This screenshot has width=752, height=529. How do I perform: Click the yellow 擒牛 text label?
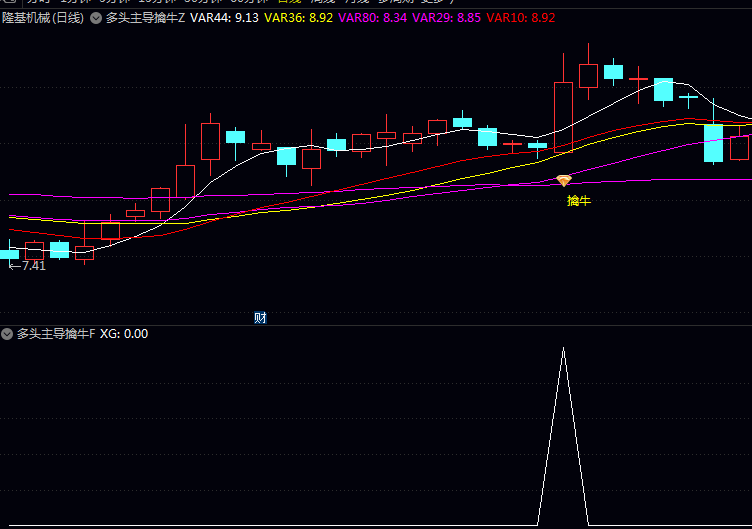[x=579, y=201]
